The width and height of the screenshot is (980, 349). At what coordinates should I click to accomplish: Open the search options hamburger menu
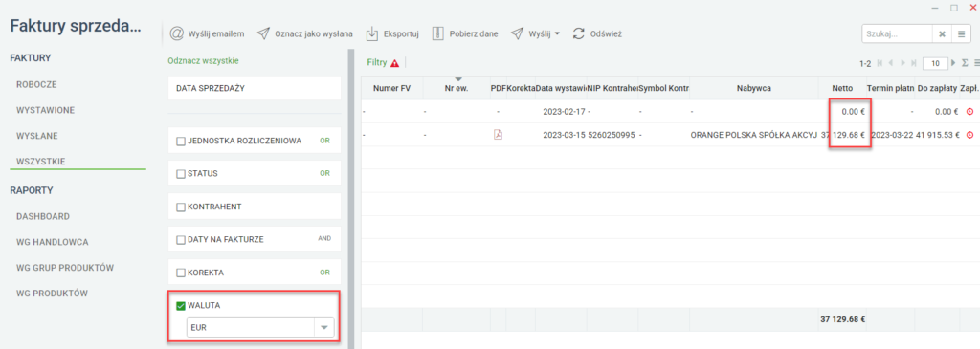(x=960, y=33)
